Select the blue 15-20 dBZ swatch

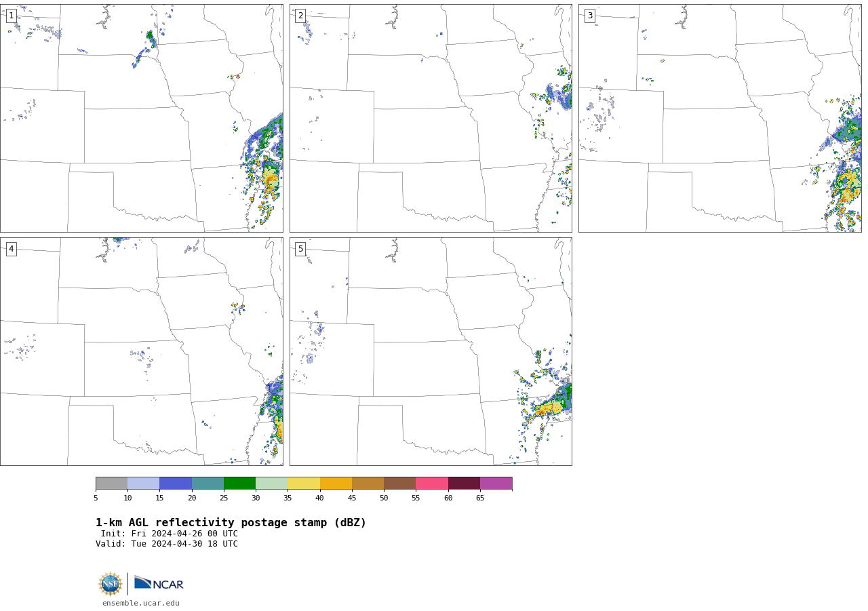point(176,483)
